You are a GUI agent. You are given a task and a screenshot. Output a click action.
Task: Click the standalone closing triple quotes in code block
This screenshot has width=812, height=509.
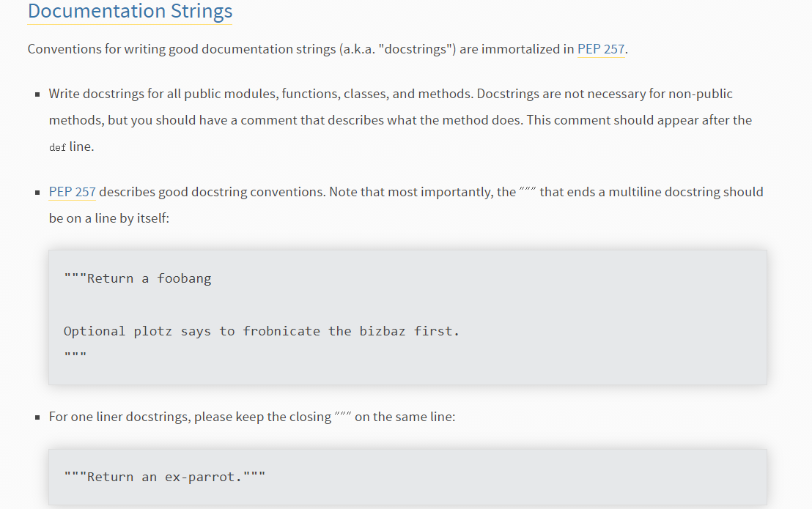pyautogui.click(x=75, y=355)
